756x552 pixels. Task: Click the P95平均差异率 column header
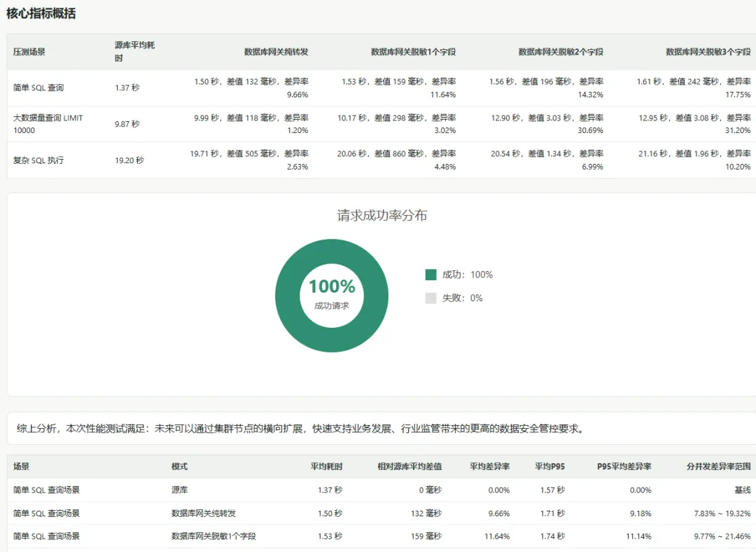click(624, 466)
